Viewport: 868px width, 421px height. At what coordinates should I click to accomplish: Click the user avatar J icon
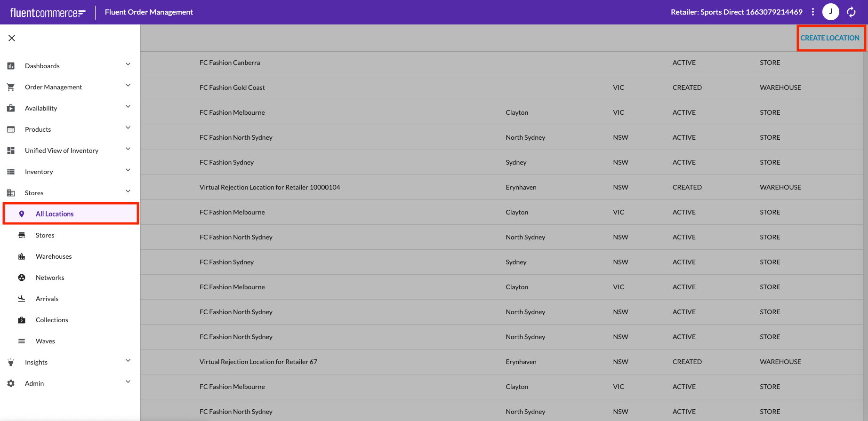point(830,12)
